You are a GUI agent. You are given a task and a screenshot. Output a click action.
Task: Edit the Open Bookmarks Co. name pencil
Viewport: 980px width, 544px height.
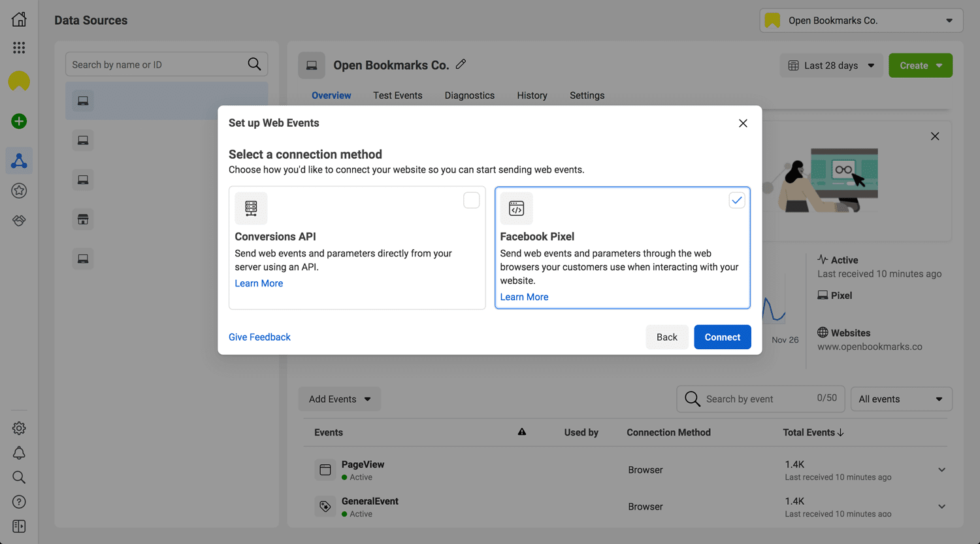(x=461, y=64)
